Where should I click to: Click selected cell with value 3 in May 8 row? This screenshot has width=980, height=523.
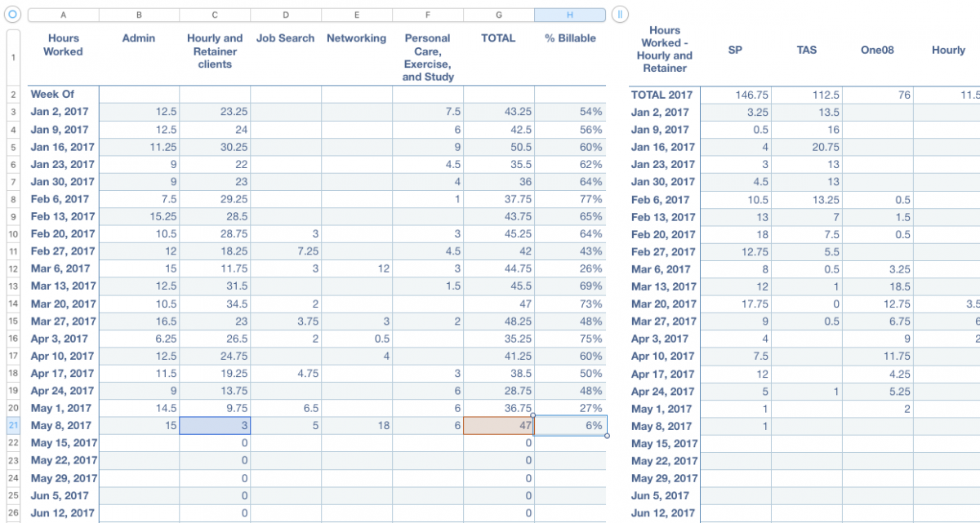coord(215,425)
